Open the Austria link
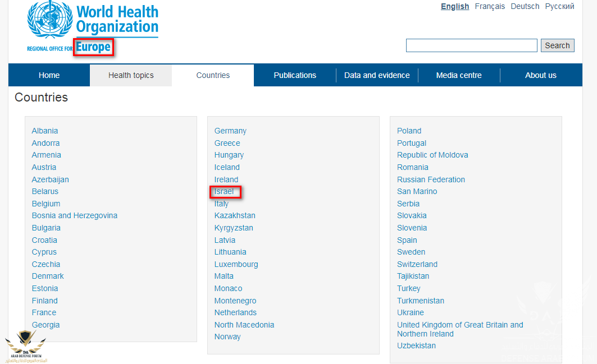Image resolution: width=597 pixels, height=364 pixels. click(44, 167)
